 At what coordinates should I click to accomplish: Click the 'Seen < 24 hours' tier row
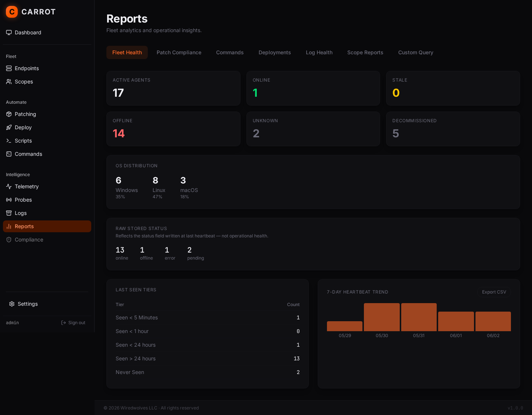click(x=208, y=345)
